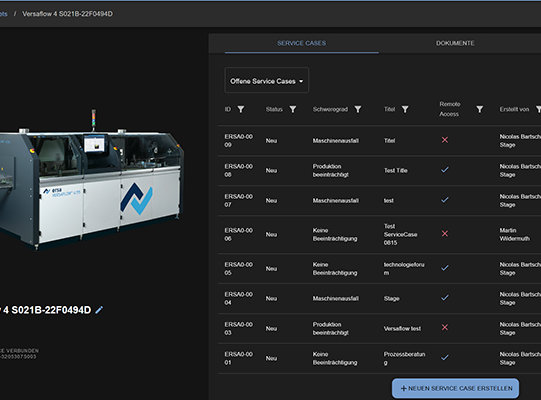Filter by Schweregrad column

(x=358, y=109)
